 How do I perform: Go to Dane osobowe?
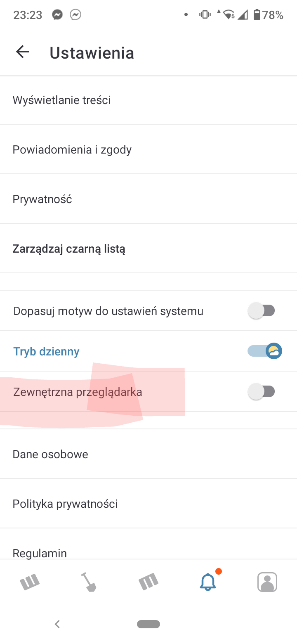tap(50, 455)
